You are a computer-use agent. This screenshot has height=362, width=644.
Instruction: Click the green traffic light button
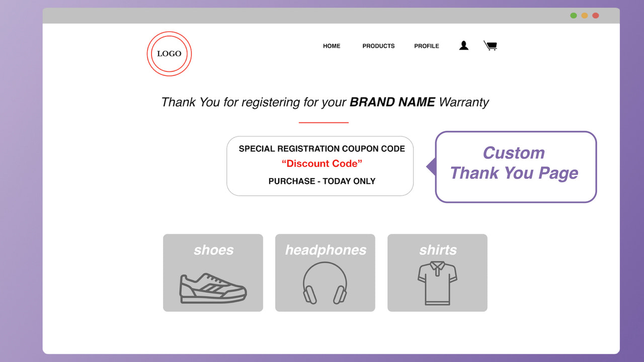coord(573,16)
